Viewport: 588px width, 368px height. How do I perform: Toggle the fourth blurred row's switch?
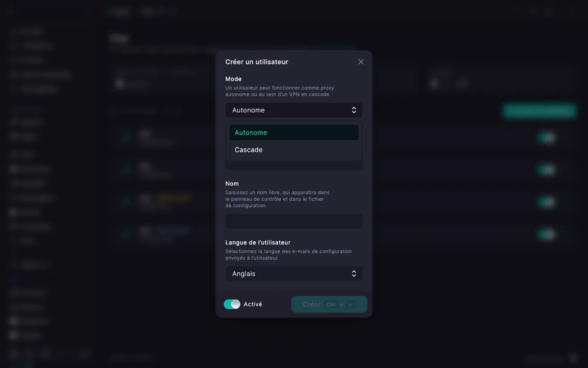click(x=547, y=234)
